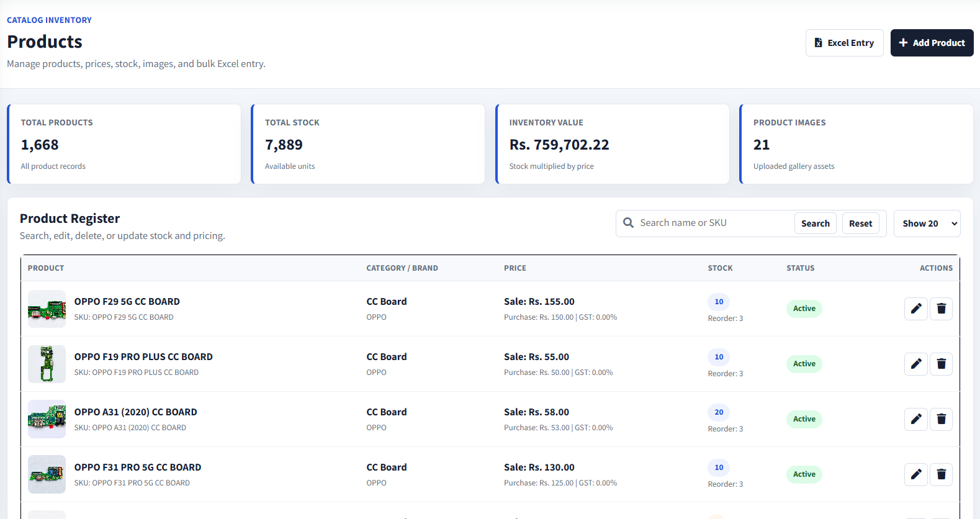Click the STATUS column header
This screenshot has height=519, width=980.
point(801,268)
